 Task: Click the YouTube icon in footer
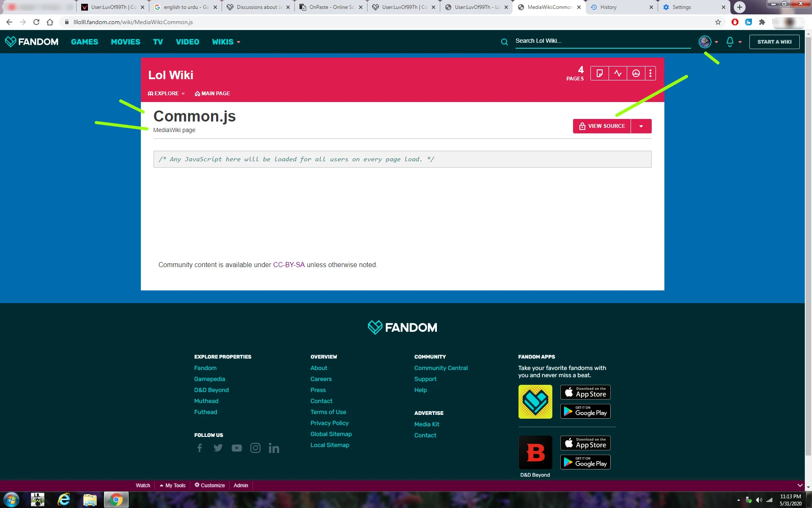[237, 448]
